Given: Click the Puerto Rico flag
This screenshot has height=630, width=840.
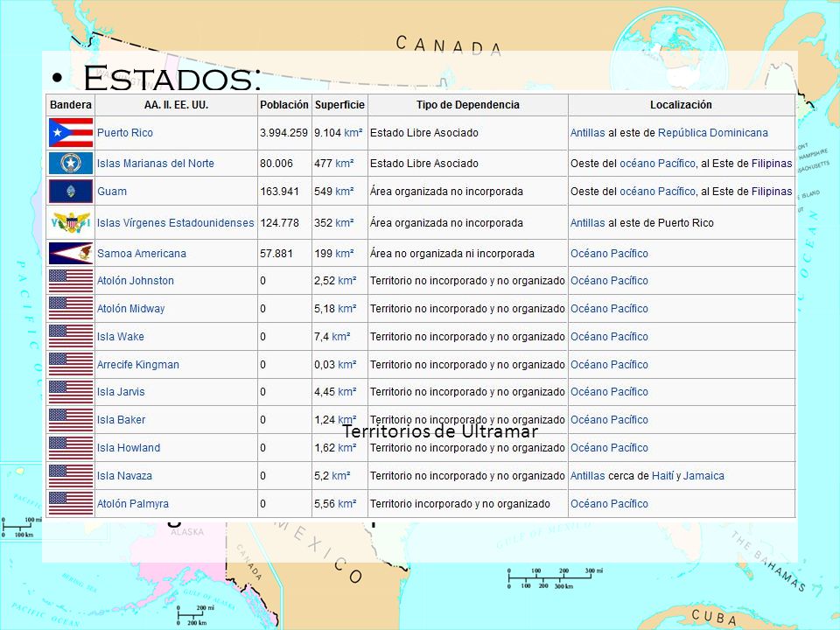Looking at the screenshot, I should pos(71,133).
